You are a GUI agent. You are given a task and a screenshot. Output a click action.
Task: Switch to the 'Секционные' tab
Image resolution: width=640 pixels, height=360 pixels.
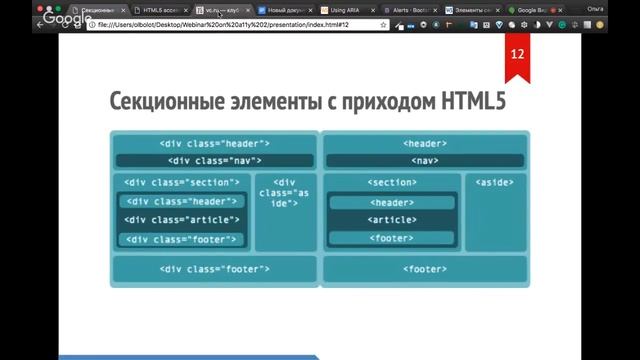pos(98,10)
